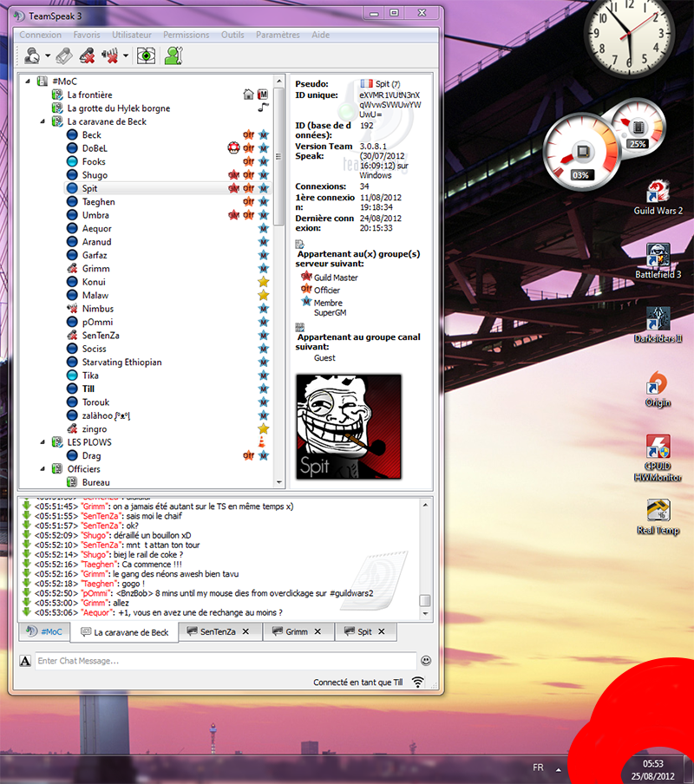Click the FR language indicator in taskbar
Image resolution: width=694 pixels, height=784 pixels.
point(538,767)
